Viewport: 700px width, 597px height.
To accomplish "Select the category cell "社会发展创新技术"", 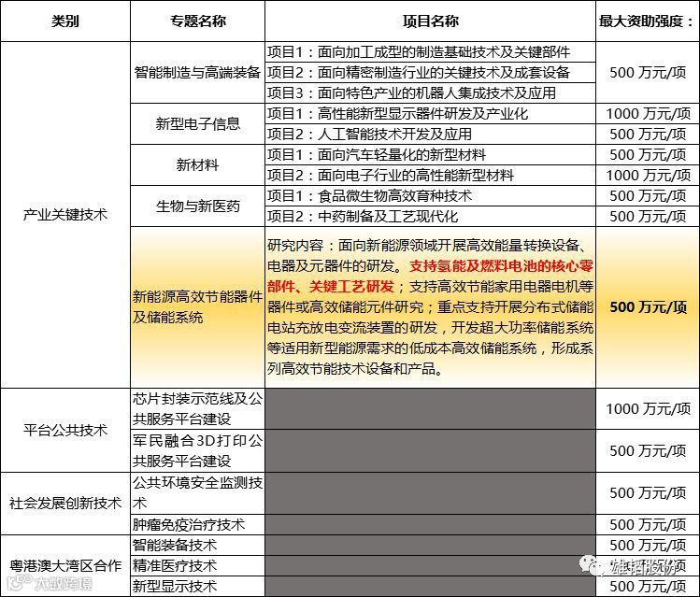I will coord(65,504).
